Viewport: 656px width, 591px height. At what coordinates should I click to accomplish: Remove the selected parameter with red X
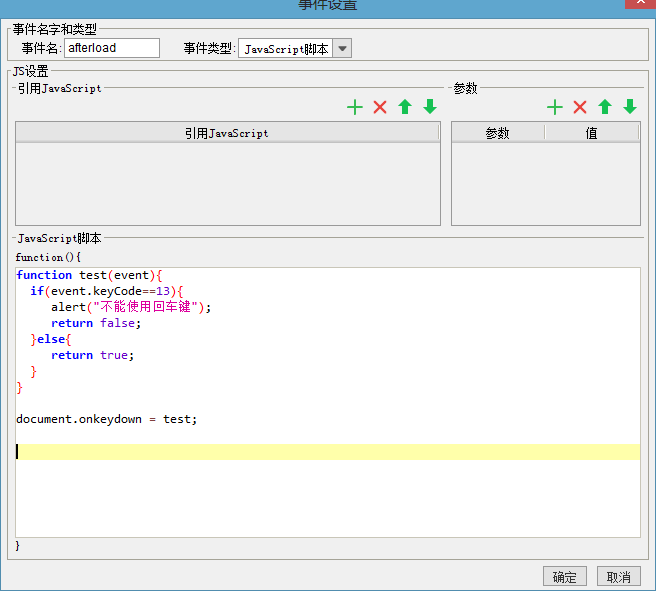point(580,107)
